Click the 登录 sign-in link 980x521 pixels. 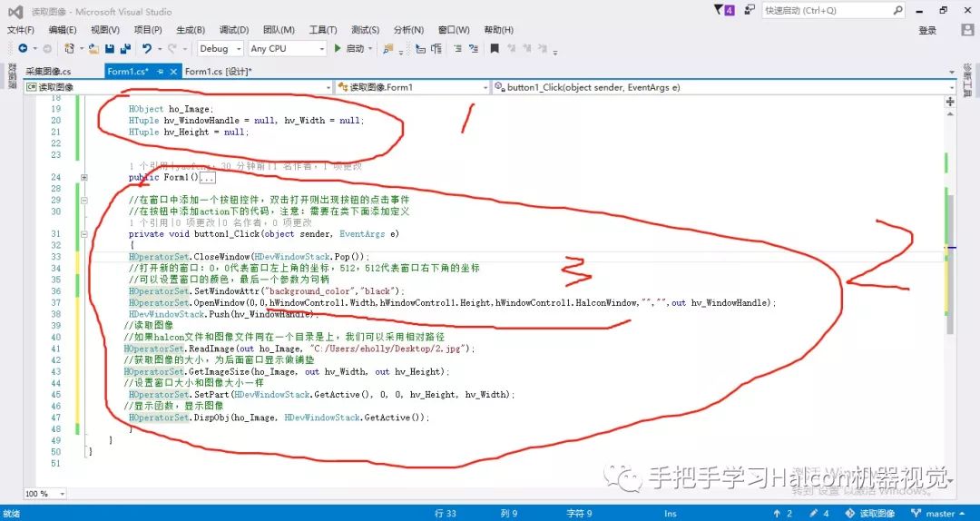point(927,30)
